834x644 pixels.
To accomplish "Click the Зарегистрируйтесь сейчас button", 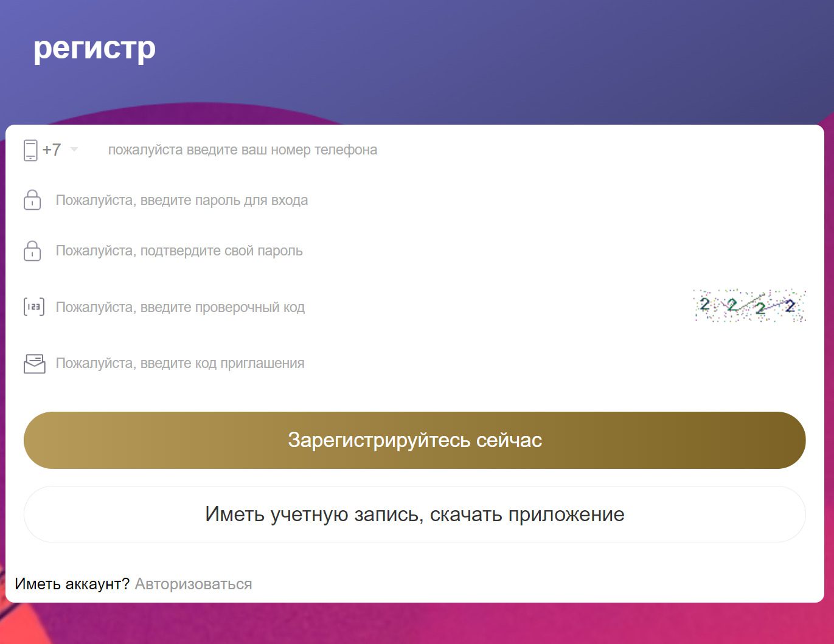I will 415,440.
